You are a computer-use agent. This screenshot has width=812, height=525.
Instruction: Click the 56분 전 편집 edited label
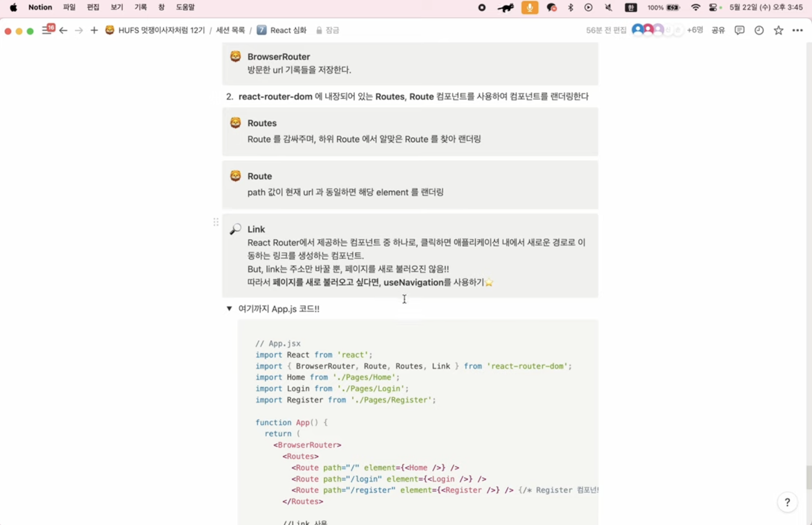click(x=606, y=30)
